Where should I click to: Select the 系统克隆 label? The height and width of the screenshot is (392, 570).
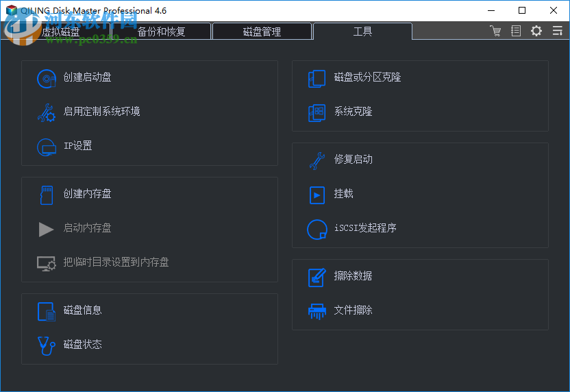[x=353, y=111]
